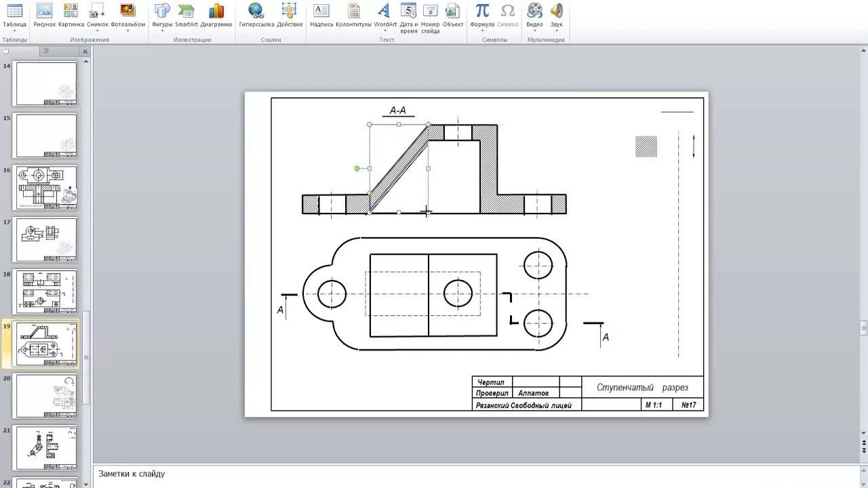Click the Видео film reel icon
The image size is (868, 488).
[x=534, y=11]
